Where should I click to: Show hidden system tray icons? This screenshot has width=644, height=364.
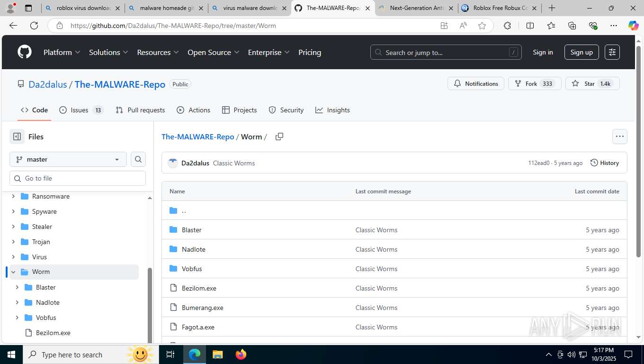pos(549,355)
